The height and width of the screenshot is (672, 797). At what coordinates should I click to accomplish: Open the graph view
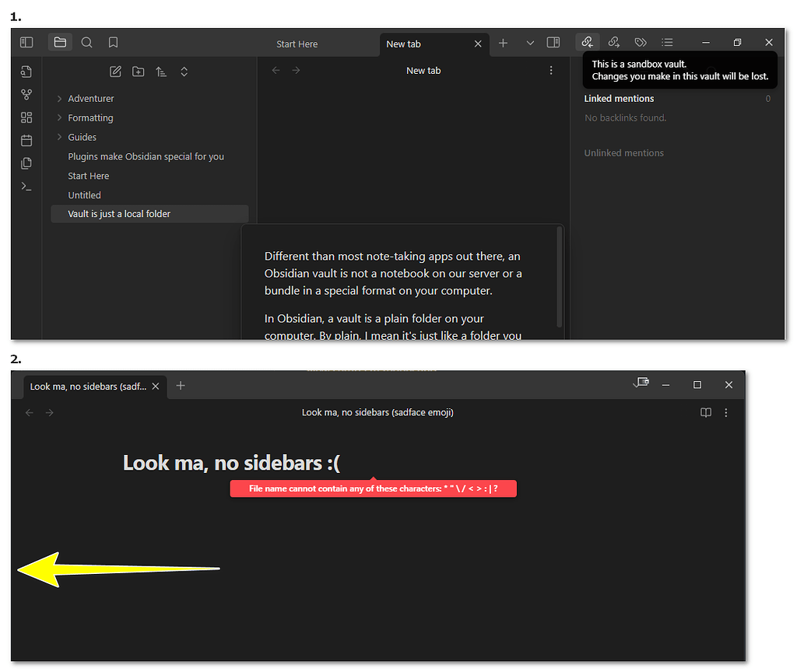pyautogui.click(x=26, y=93)
